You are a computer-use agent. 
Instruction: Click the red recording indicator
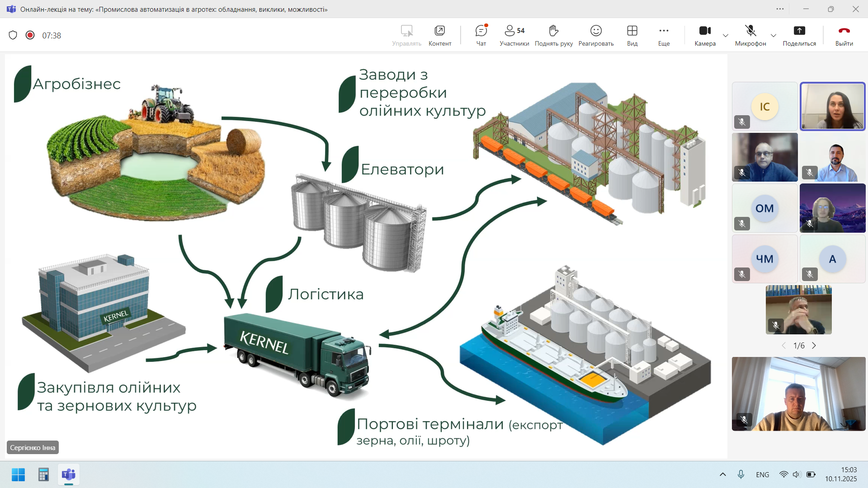coord(30,35)
